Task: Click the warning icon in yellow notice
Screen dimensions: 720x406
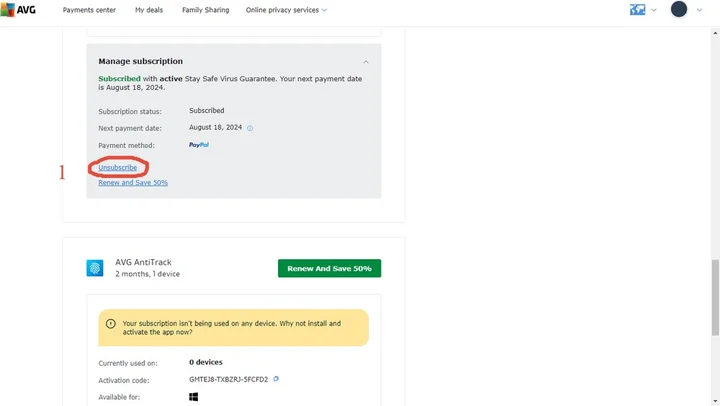Action: click(x=109, y=324)
